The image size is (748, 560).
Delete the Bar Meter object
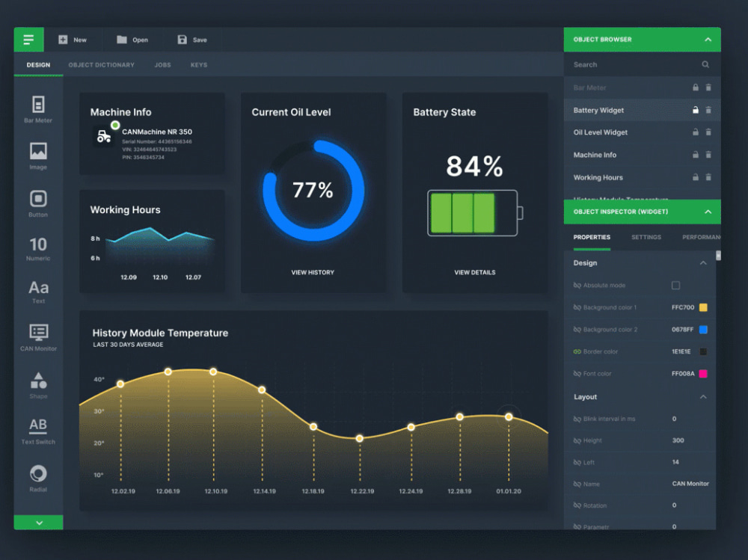coord(708,87)
